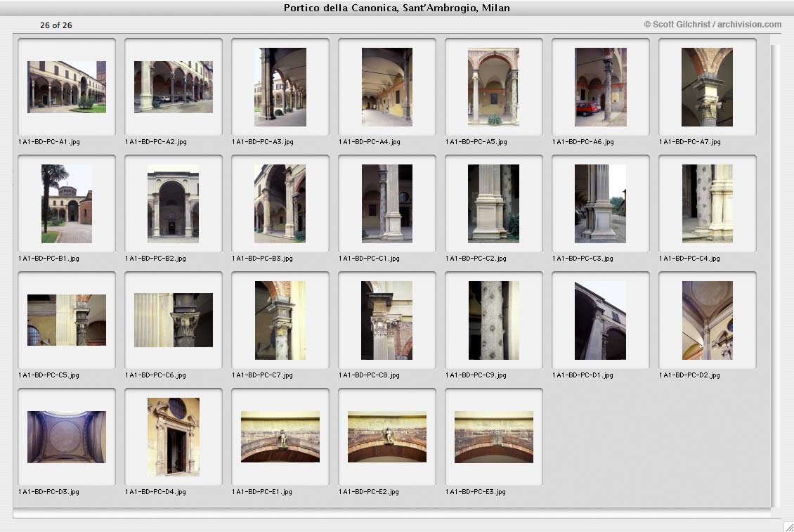Screen dimensions: 794x532
Task: Click the 1A1-BD-PC-D4.jpg thumbnail image
Action: [173, 436]
